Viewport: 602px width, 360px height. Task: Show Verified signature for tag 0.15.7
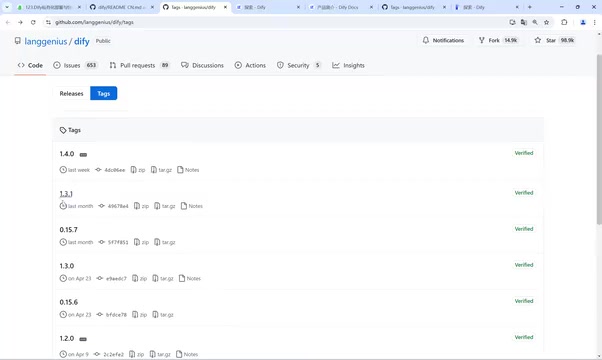524,229
